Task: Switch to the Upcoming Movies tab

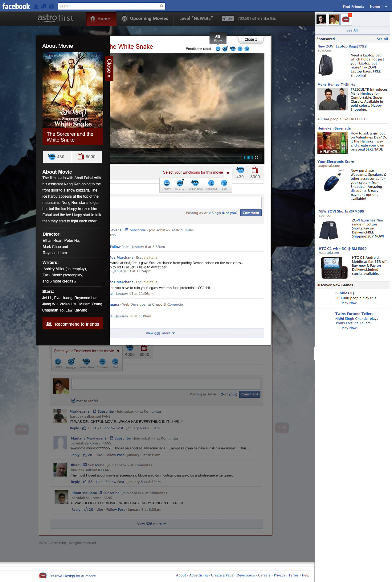Action: point(145,19)
